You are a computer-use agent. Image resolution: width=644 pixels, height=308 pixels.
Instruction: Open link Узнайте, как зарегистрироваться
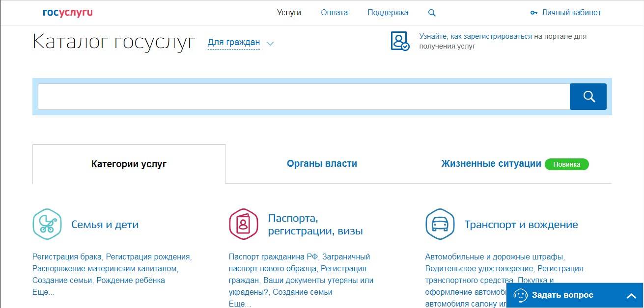475,36
